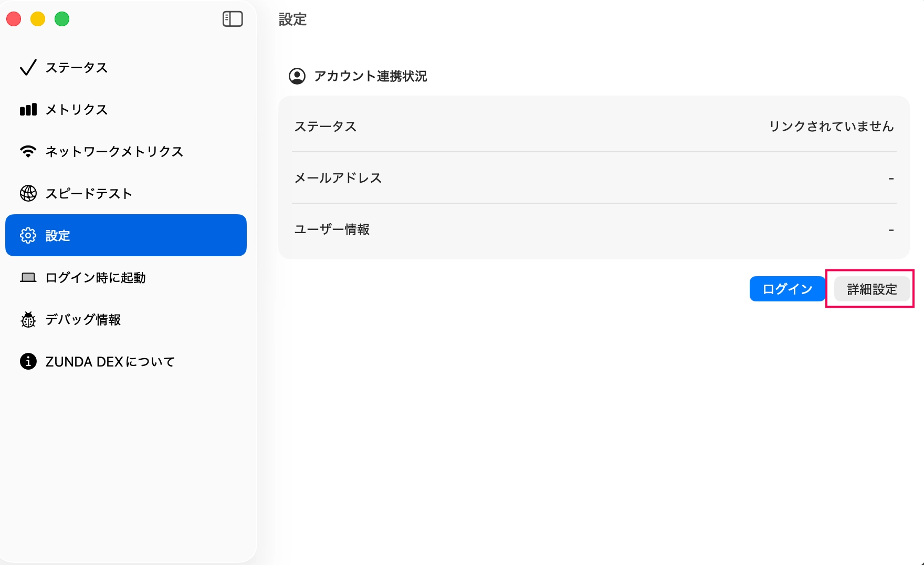
Task: Zoom the window with the green button
Action: coord(62,19)
